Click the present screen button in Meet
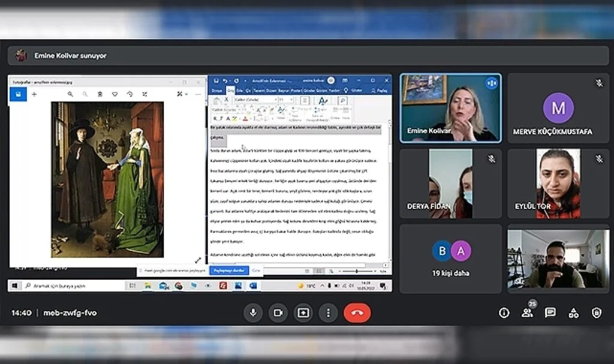The height and width of the screenshot is (364, 614). click(x=303, y=312)
